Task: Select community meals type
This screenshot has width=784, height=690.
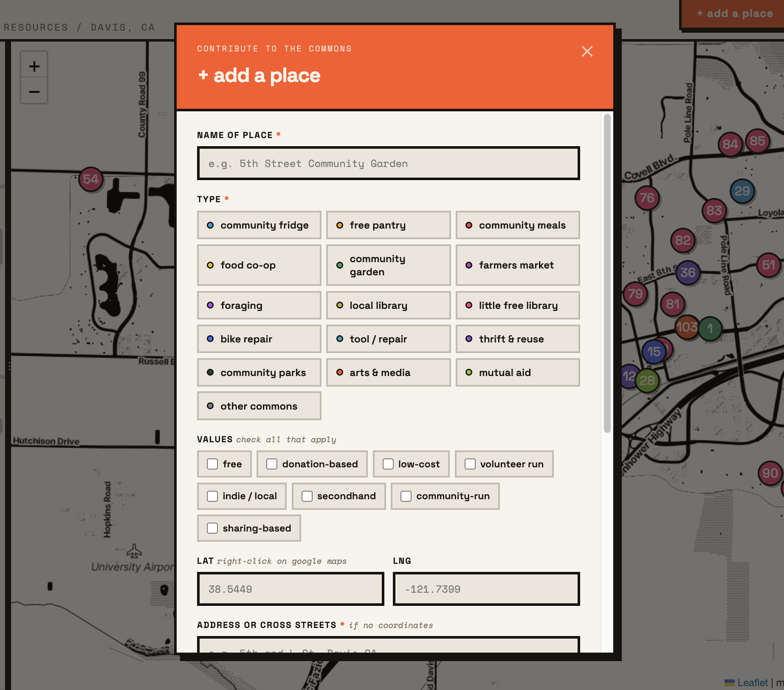Action: point(518,225)
